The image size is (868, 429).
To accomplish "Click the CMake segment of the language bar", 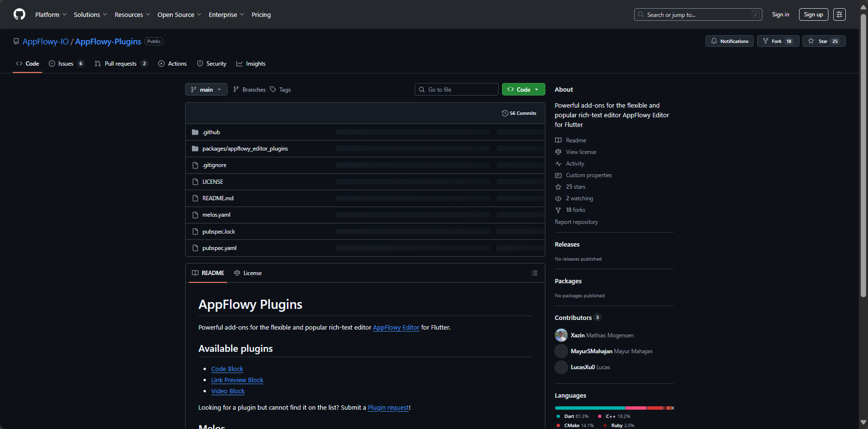I will coord(655,408).
